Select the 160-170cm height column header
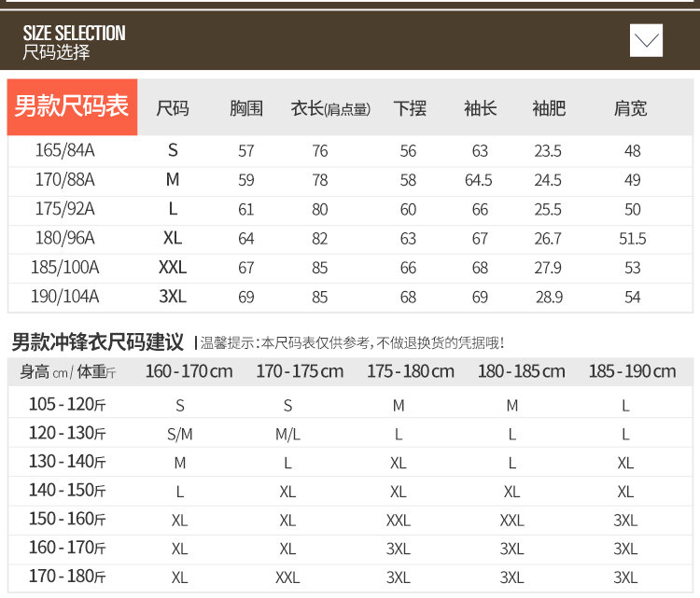700x598 pixels. point(189,371)
